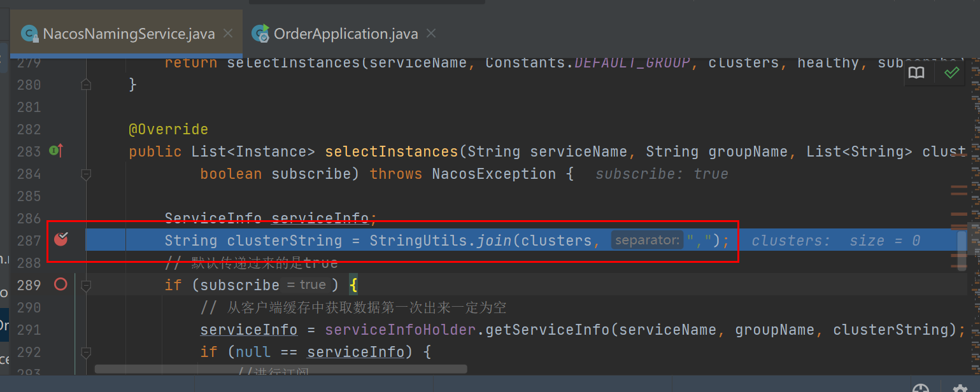Open inspections widget with green checkmark
Screen dimensions: 980x392
tap(951, 73)
